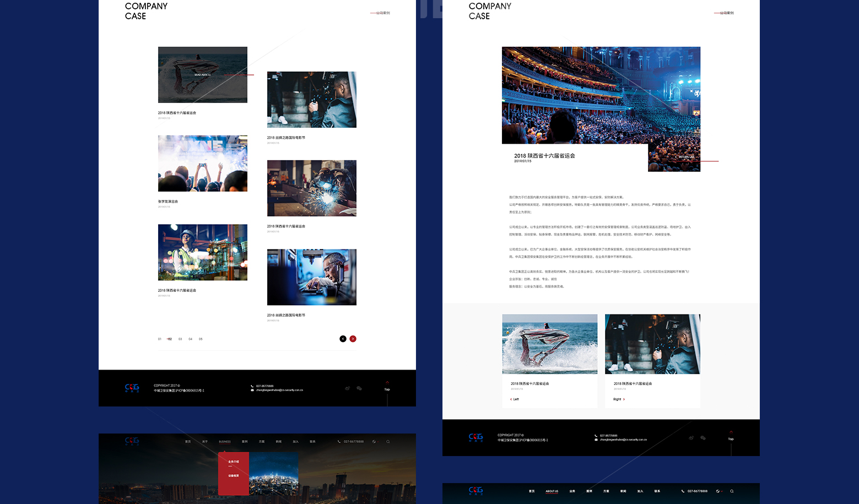
Task: Open language globe dropdown in ABOUT US navbar
Action: tap(718, 491)
